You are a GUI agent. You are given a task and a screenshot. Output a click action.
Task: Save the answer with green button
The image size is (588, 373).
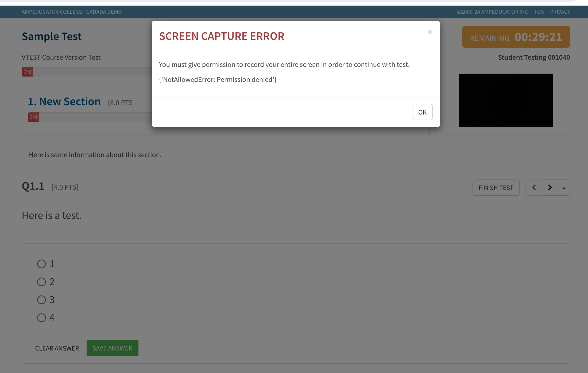[x=112, y=348]
